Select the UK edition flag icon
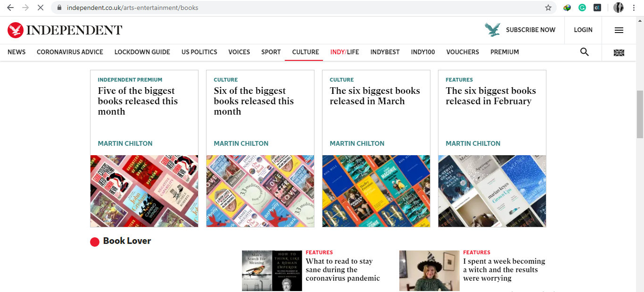This screenshot has height=292, width=644. coord(619,52)
